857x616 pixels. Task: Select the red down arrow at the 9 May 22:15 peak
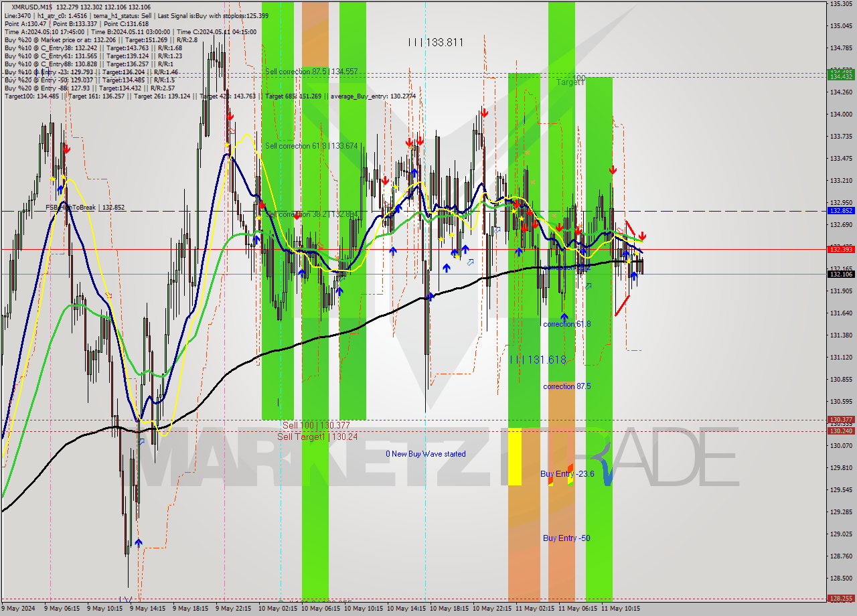tap(231, 115)
